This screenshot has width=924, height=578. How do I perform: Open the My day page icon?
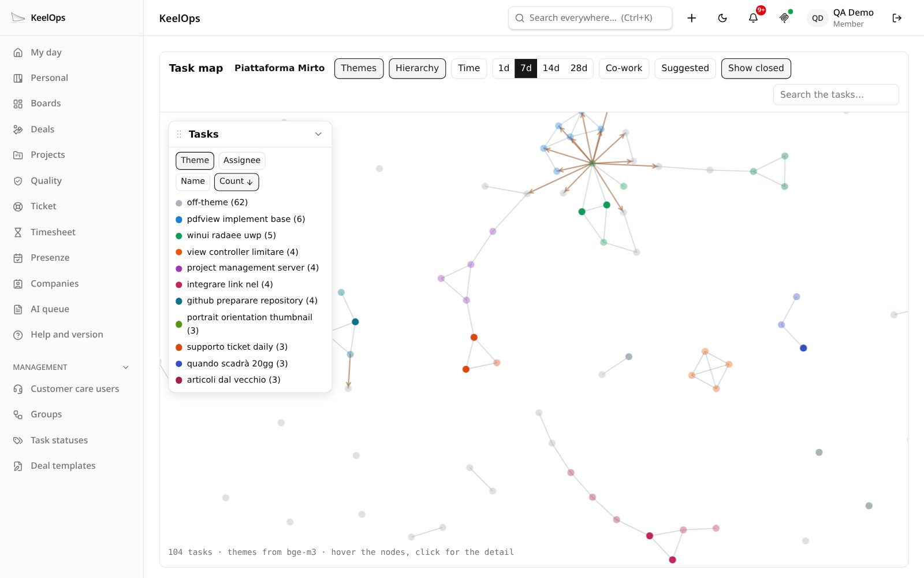18,52
